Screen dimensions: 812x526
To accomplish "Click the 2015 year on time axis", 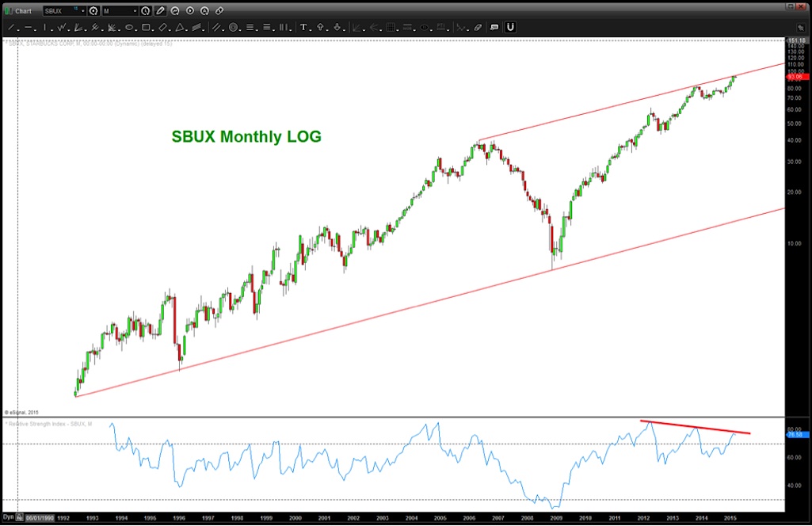I will [x=730, y=518].
